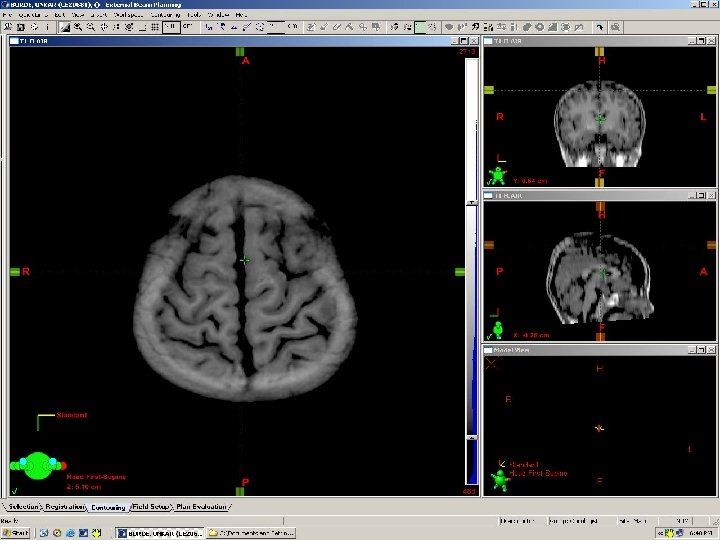Viewport: 720px width, 540px height.
Task: Click the boxed toolbar button next to grid icon
Action: pyautogui.click(x=171, y=27)
